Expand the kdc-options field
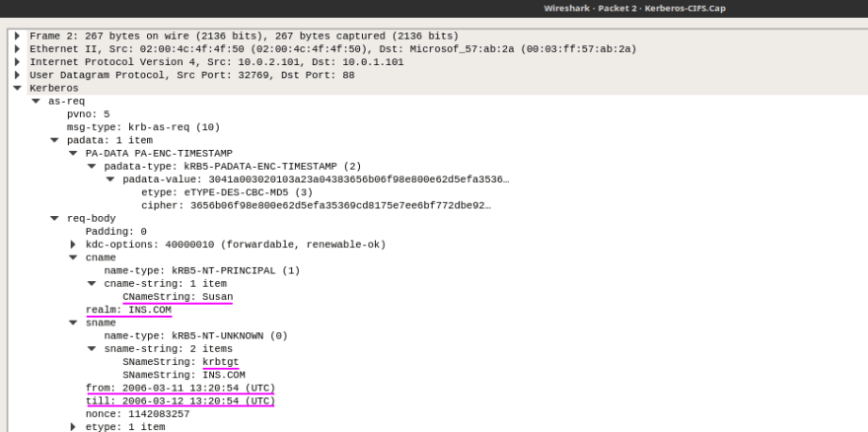 pos(73,245)
